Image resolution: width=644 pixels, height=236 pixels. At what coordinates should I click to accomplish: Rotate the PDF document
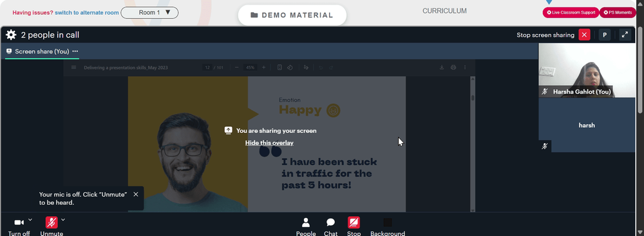290,68
